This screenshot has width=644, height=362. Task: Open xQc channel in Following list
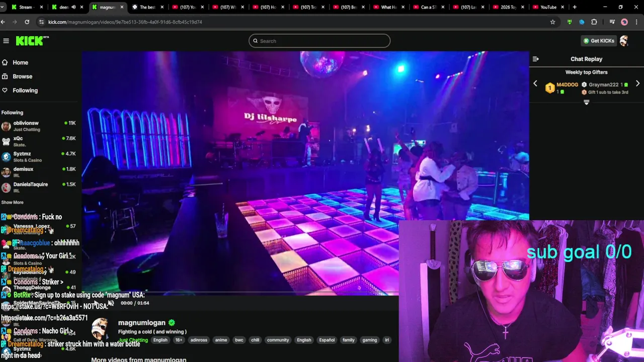[x=39, y=141]
